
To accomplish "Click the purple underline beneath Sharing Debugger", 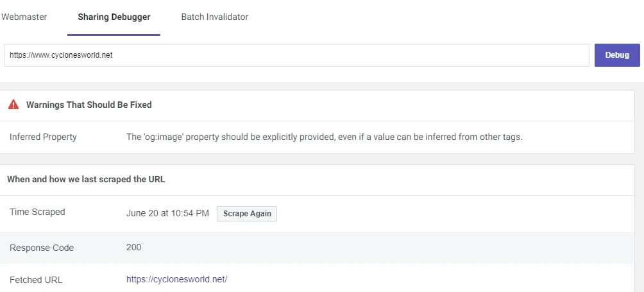I will [x=114, y=35].
